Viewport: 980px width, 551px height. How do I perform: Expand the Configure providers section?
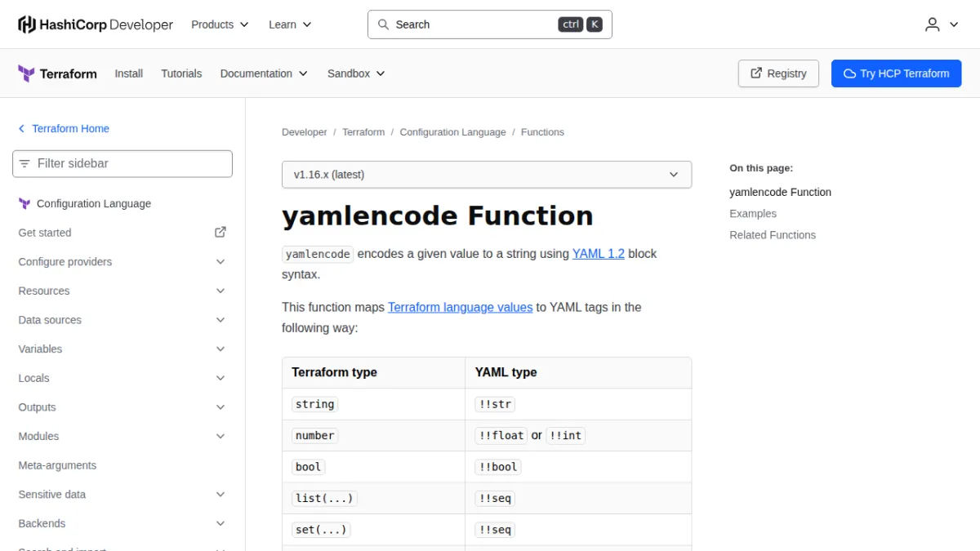tap(122, 262)
